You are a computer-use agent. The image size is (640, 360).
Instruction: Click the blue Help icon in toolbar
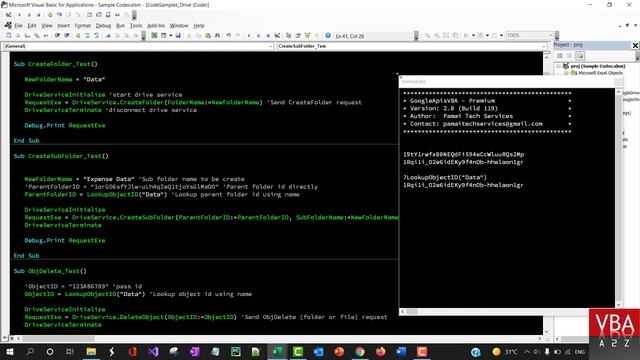pyautogui.click(x=328, y=36)
